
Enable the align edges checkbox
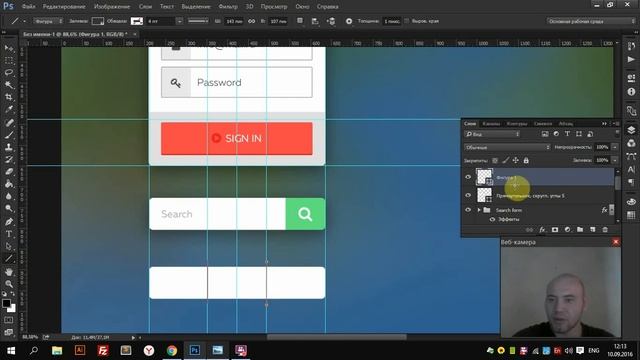coord(406,21)
